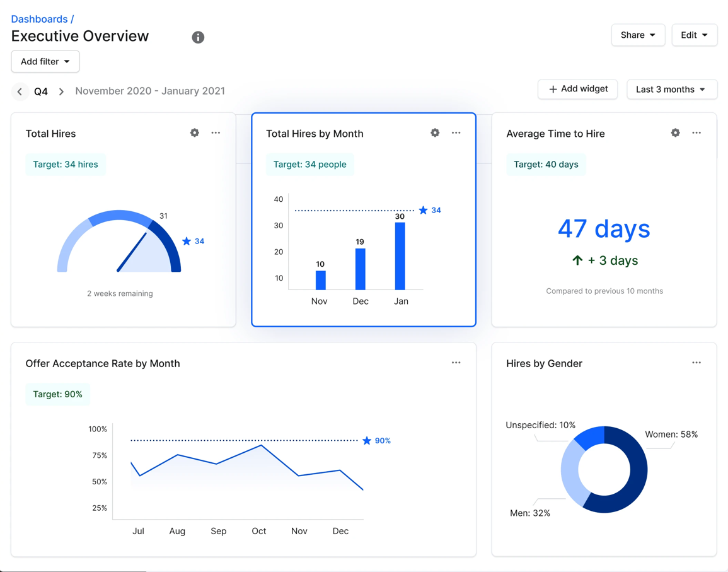Go to previous quarter with left chevron

coord(20,91)
